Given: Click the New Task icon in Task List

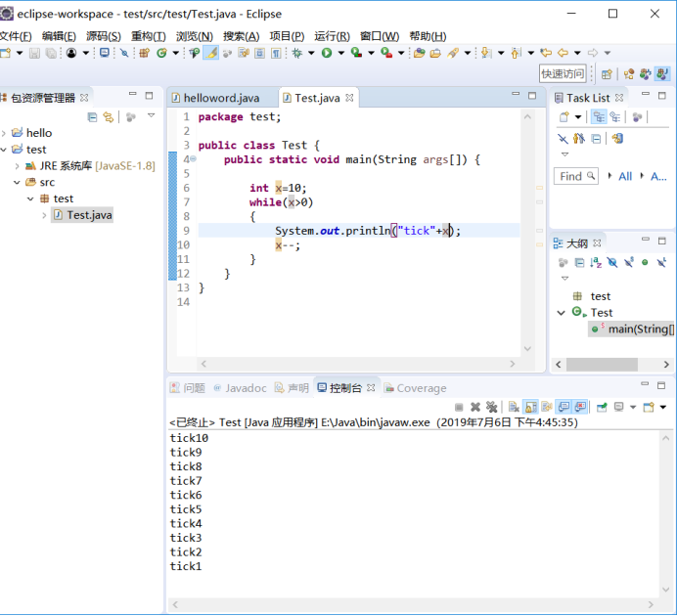Looking at the screenshot, I should [x=564, y=117].
